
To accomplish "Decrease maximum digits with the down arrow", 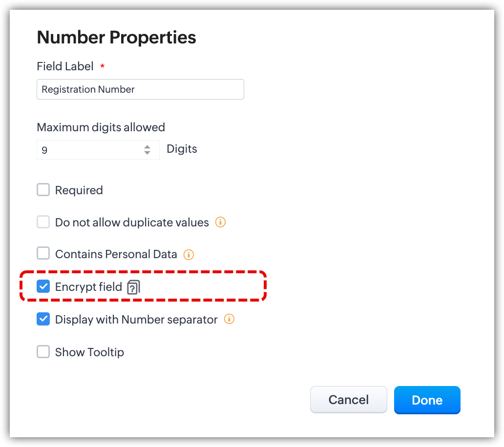I will (147, 153).
